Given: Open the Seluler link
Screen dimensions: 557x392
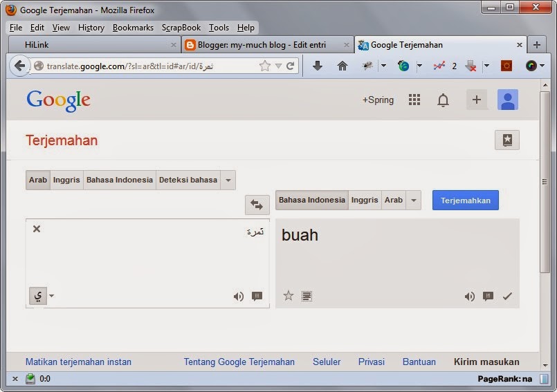Looking at the screenshot, I should click(327, 362).
